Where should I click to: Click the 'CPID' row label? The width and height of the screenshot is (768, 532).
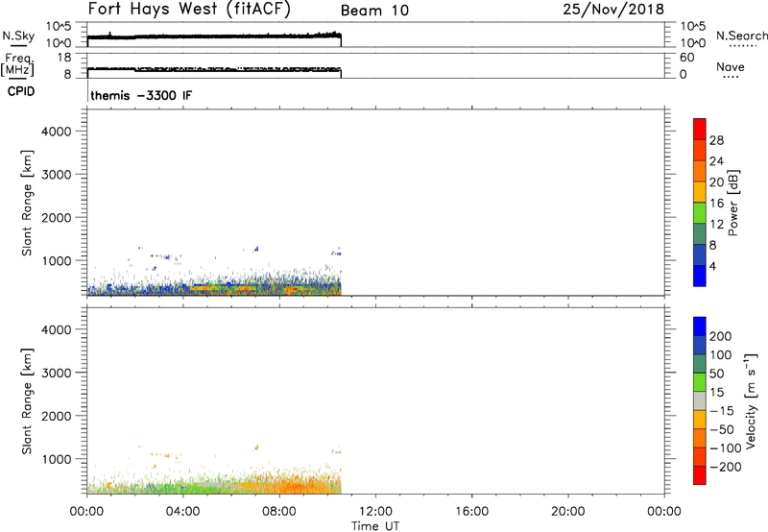21,91
